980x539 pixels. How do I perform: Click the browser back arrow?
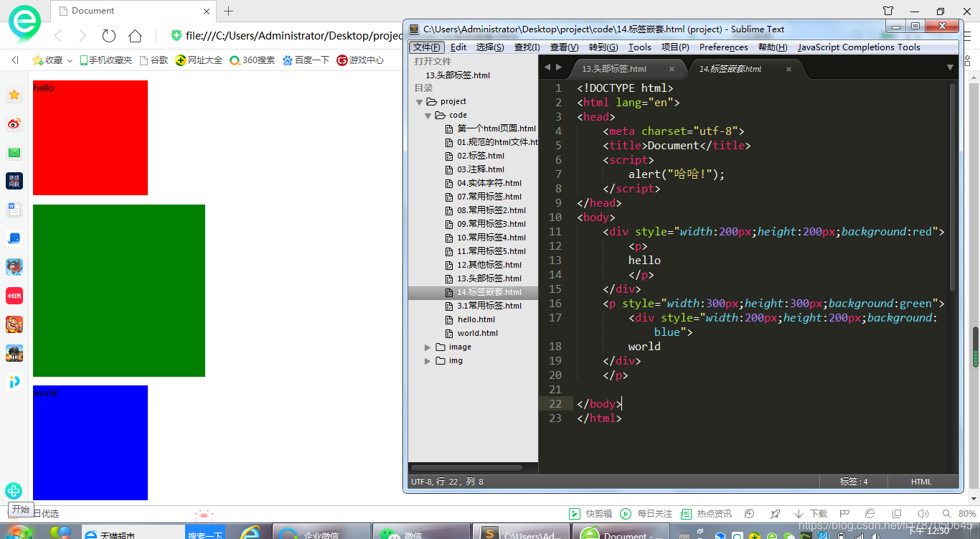58,36
